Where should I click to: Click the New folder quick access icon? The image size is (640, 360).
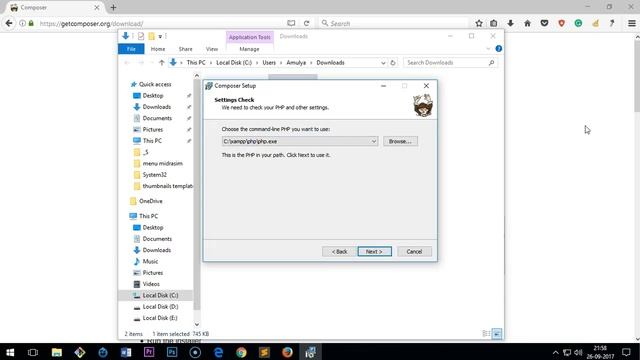[x=151, y=36]
